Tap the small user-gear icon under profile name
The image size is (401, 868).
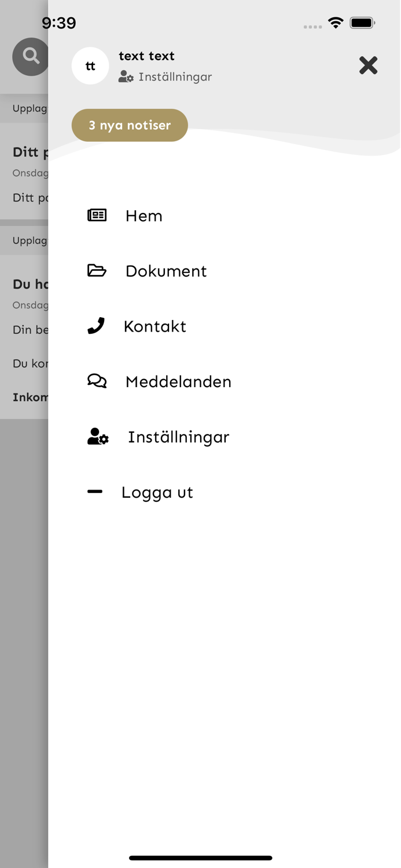pyautogui.click(x=126, y=76)
